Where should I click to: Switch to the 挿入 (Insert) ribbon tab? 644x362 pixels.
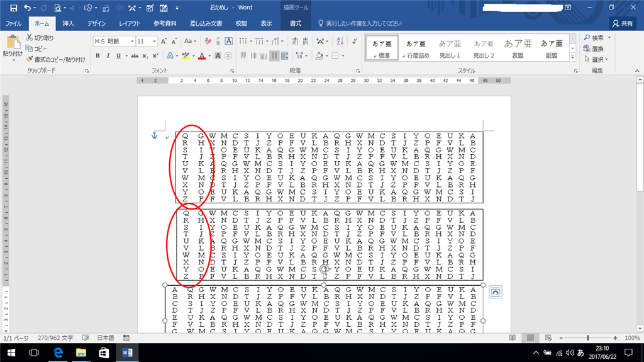pos(68,23)
